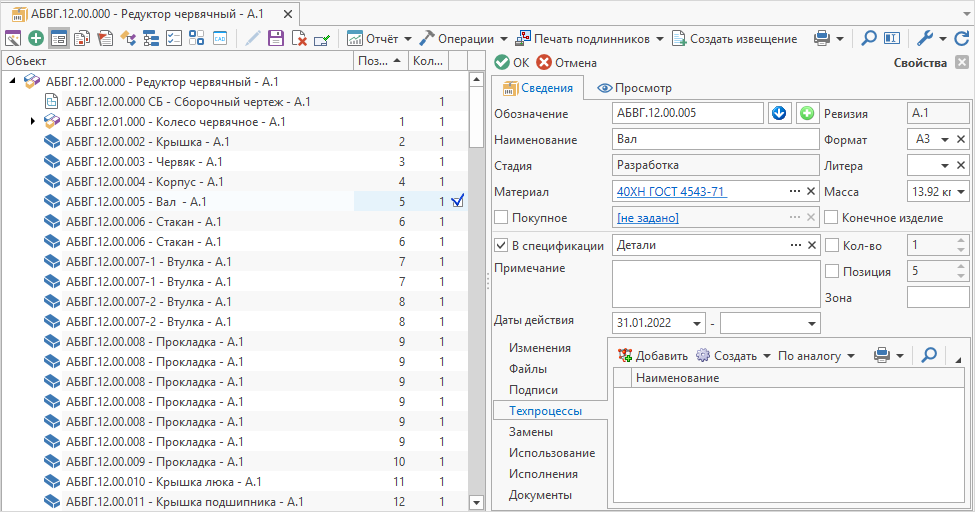The height and width of the screenshot is (512, 975).
Task: Click the purple floppy save icon
Action: [x=275, y=39]
